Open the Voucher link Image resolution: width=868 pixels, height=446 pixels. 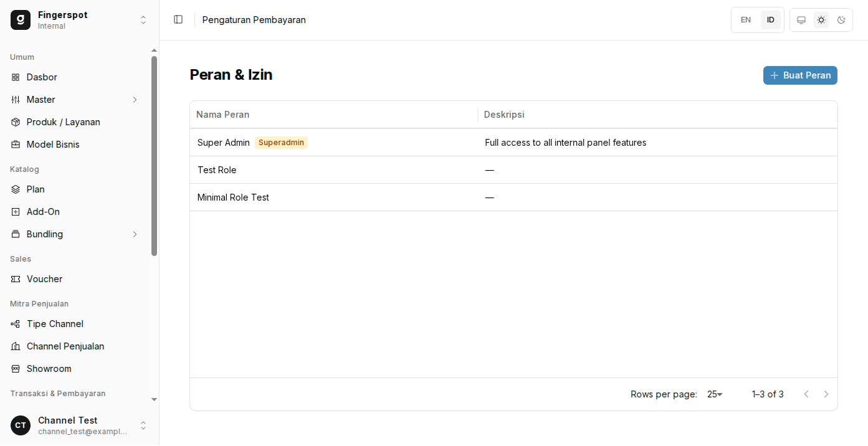point(75,279)
